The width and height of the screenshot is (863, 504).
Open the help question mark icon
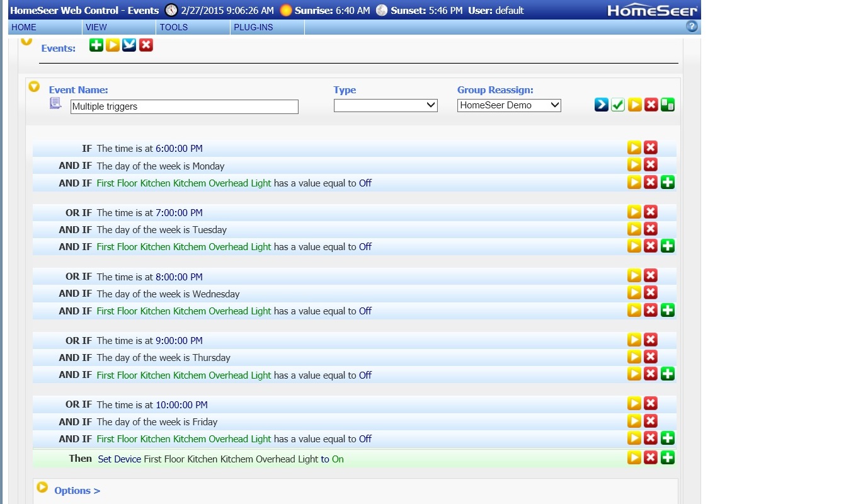(692, 26)
